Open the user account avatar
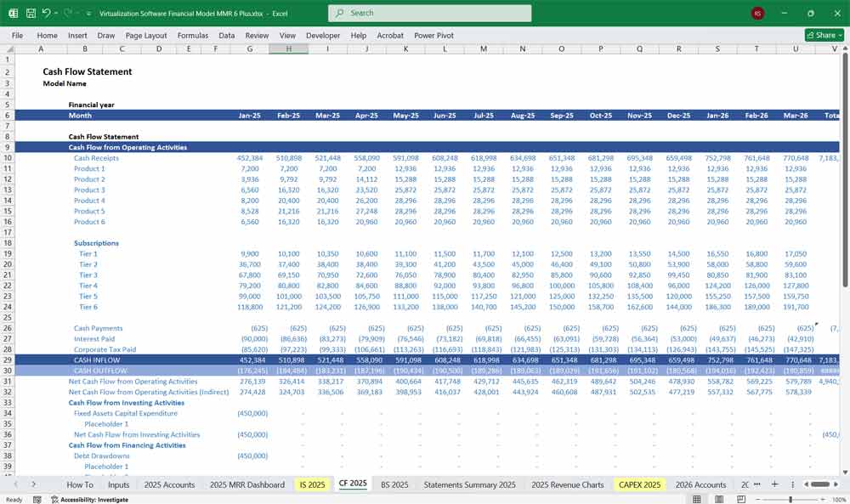 coord(757,13)
